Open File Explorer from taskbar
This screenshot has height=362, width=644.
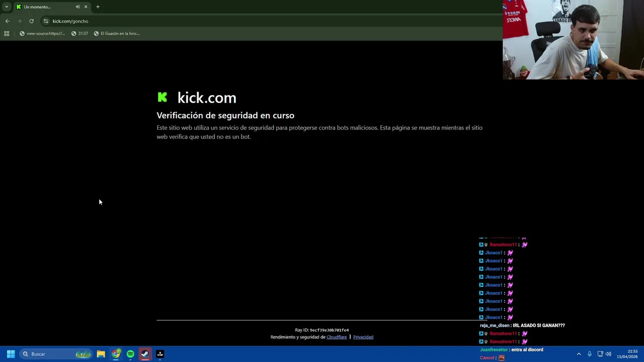(x=101, y=354)
